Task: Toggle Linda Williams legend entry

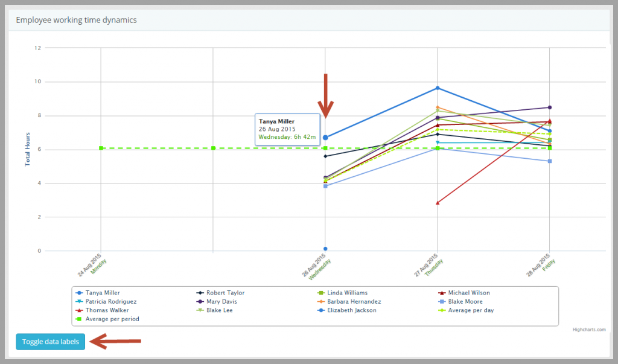Action: (x=343, y=293)
